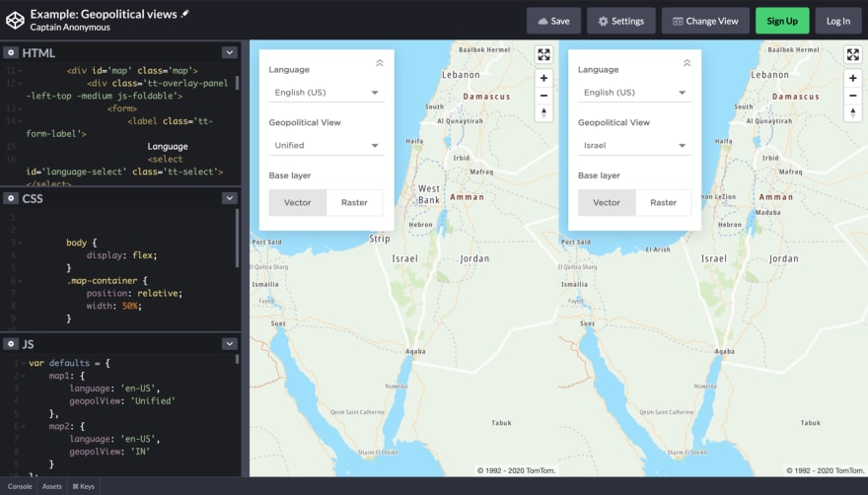Open right map Language dropdown
This screenshot has height=495, width=868.
[634, 93]
